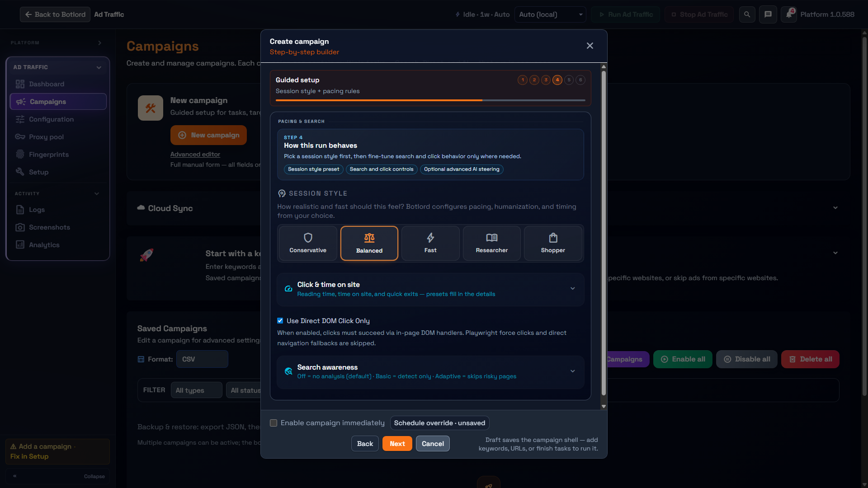Click Cancel in Create campaign dialog

(433, 444)
